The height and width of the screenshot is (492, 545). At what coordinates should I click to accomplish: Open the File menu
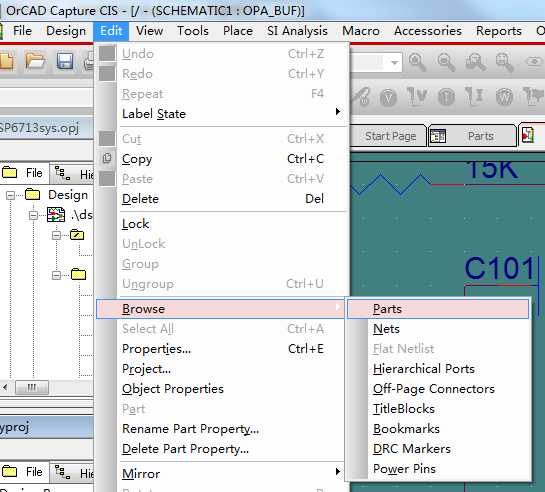[22, 31]
